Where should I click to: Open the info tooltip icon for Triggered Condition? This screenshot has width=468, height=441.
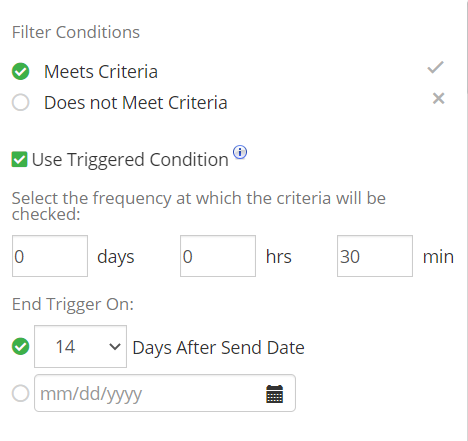(x=240, y=152)
